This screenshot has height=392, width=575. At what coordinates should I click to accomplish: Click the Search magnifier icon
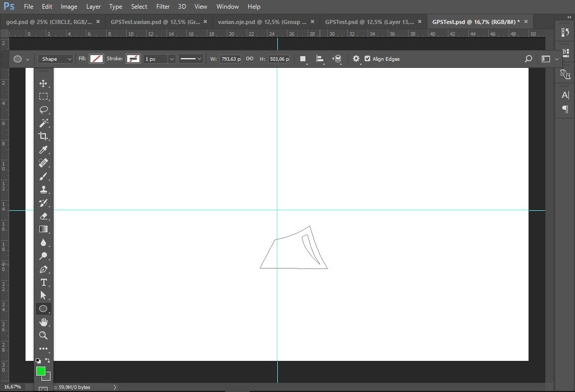coord(529,59)
